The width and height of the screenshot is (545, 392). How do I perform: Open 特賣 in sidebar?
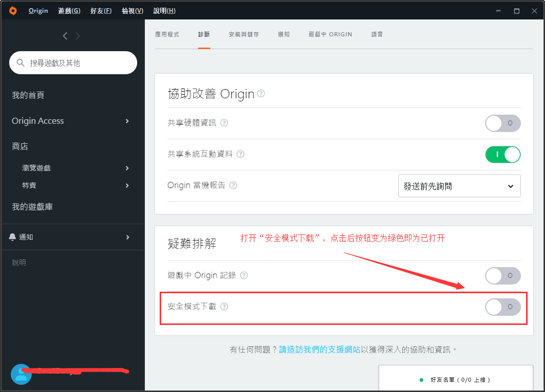(29, 186)
